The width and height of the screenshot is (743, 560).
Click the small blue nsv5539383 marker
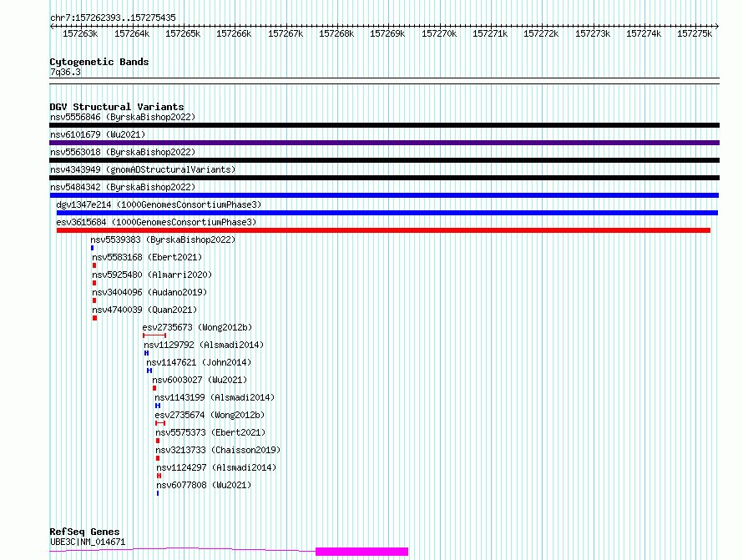pyautogui.click(x=93, y=248)
